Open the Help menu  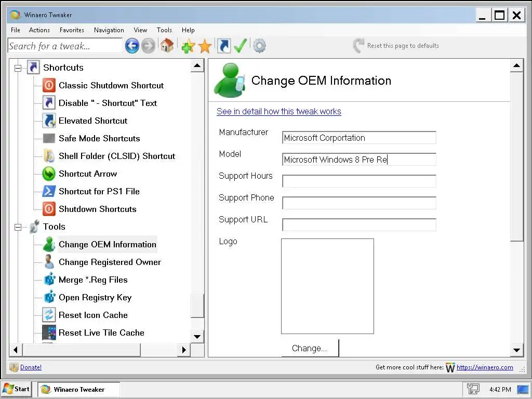[x=188, y=30]
